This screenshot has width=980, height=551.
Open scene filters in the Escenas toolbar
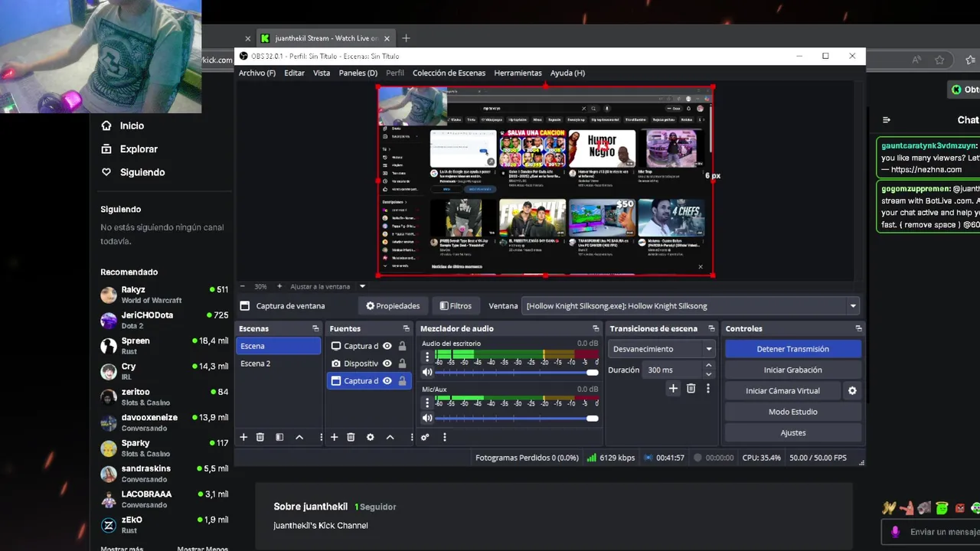(x=279, y=437)
